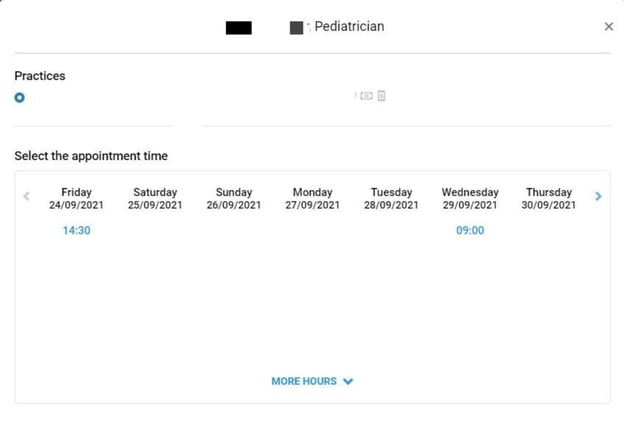Choose the Wednesday 29/09/2021 column header

tap(470, 199)
